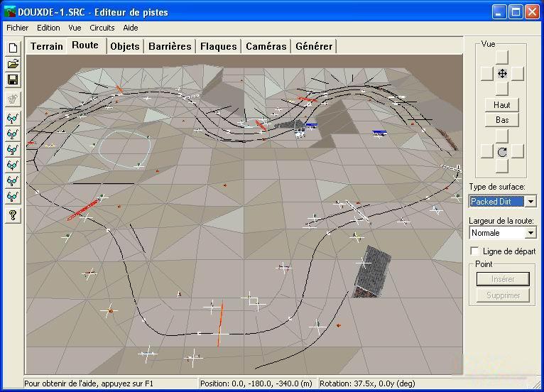Open the Circuits menu
This screenshot has width=544, height=392.
(x=102, y=28)
